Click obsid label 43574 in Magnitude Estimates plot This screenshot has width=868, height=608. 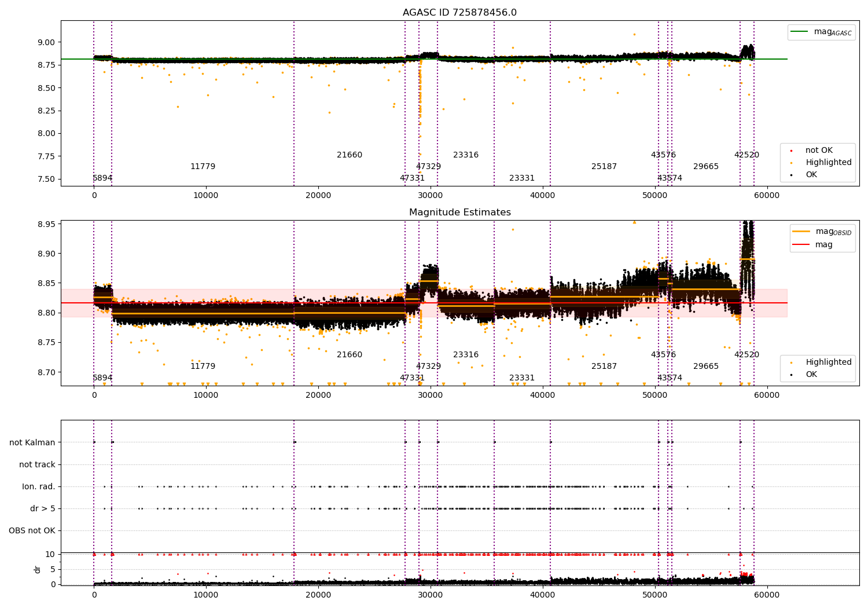click(670, 378)
